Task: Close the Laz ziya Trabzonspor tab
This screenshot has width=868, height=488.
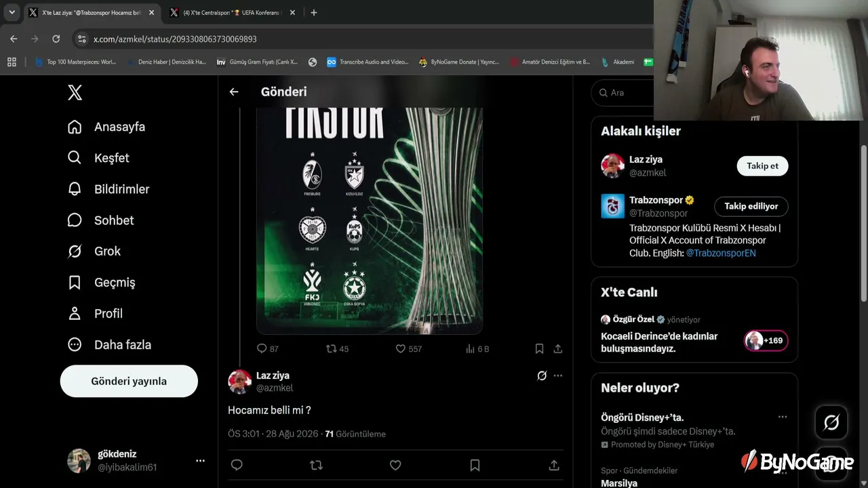Action: click(151, 13)
